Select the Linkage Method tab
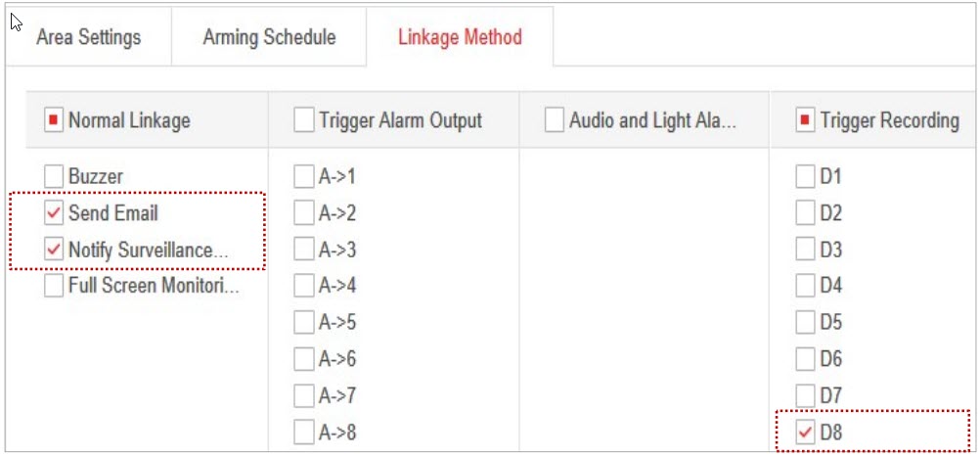Image resolution: width=980 pixels, height=457 pixels. coord(460,37)
